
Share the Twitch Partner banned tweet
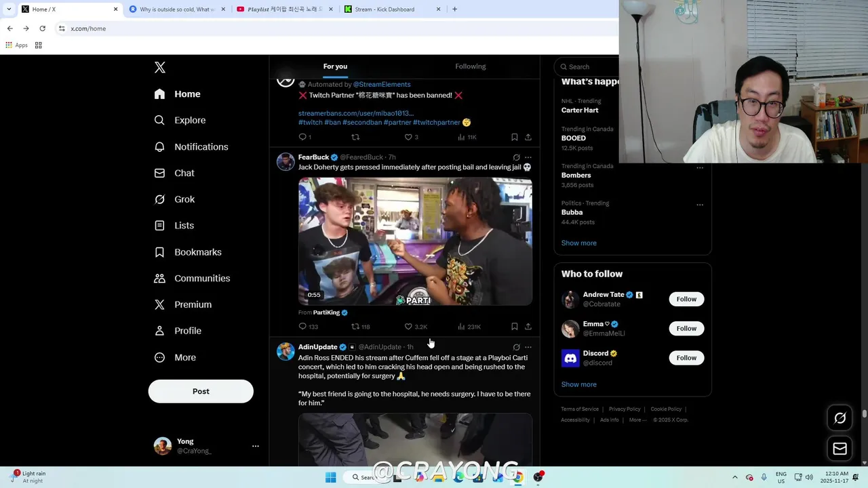tap(528, 137)
